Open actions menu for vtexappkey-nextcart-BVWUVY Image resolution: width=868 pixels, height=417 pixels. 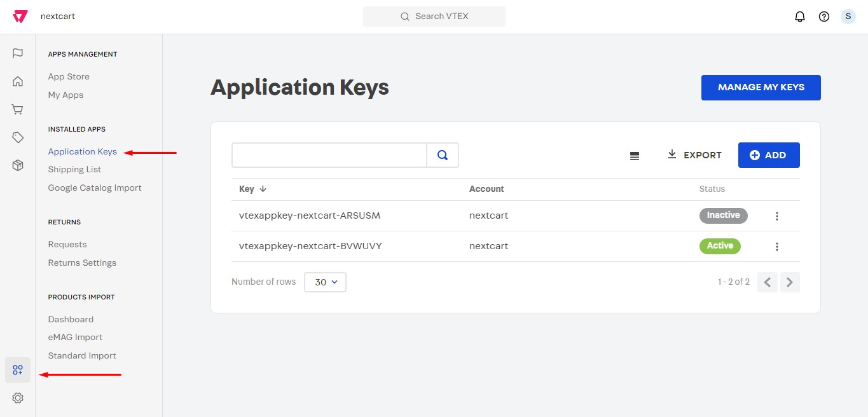777,247
